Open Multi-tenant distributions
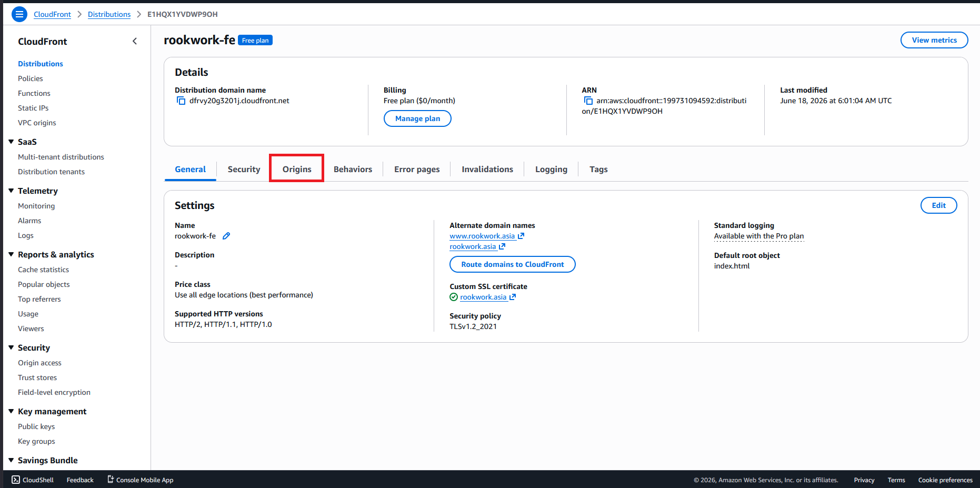The width and height of the screenshot is (980, 488). coord(61,157)
